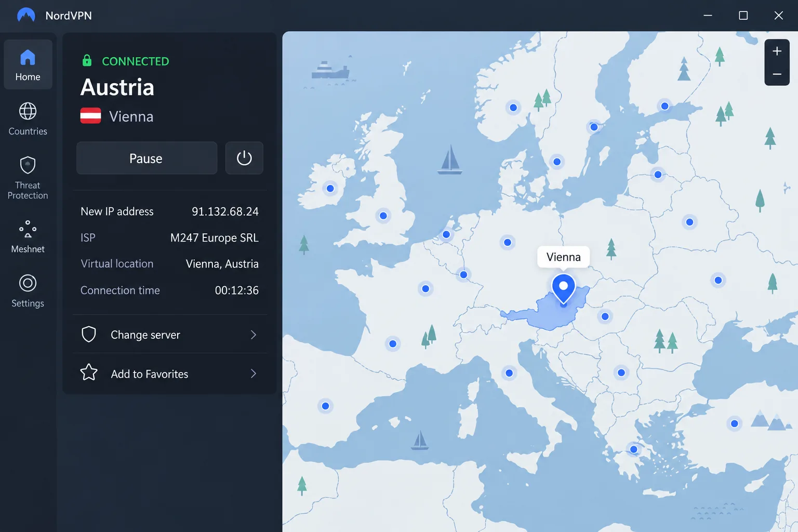Select the Serbia server dot on map

[621, 373]
